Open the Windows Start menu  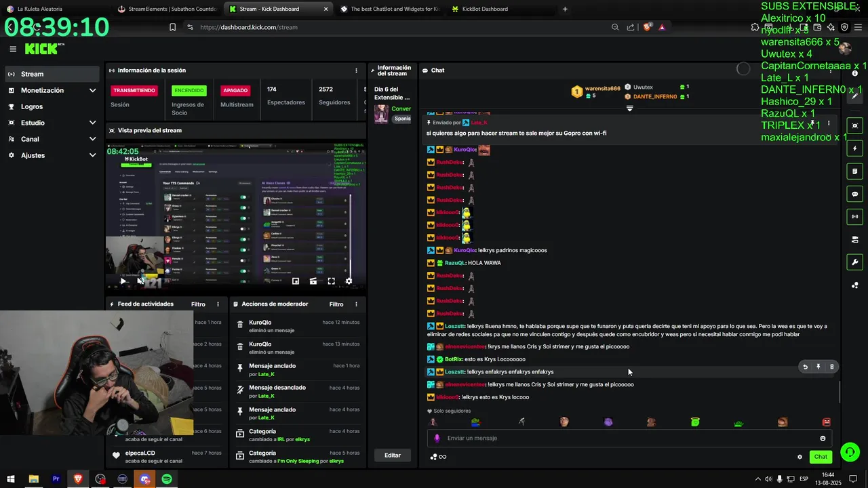[11, 479]
